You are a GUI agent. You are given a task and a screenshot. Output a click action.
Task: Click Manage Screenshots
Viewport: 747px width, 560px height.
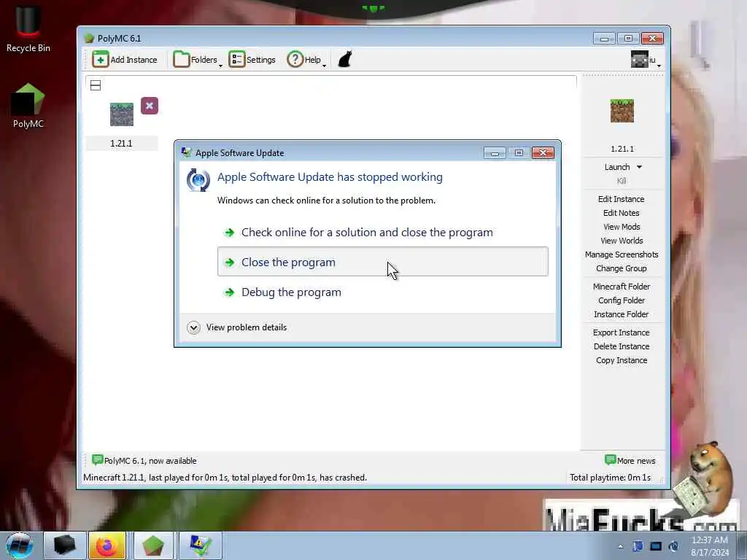(622, 254)
